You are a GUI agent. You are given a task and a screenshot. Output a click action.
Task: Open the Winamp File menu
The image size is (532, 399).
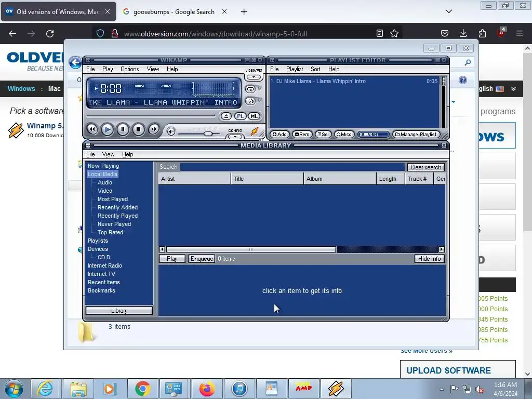click(90, 69)
